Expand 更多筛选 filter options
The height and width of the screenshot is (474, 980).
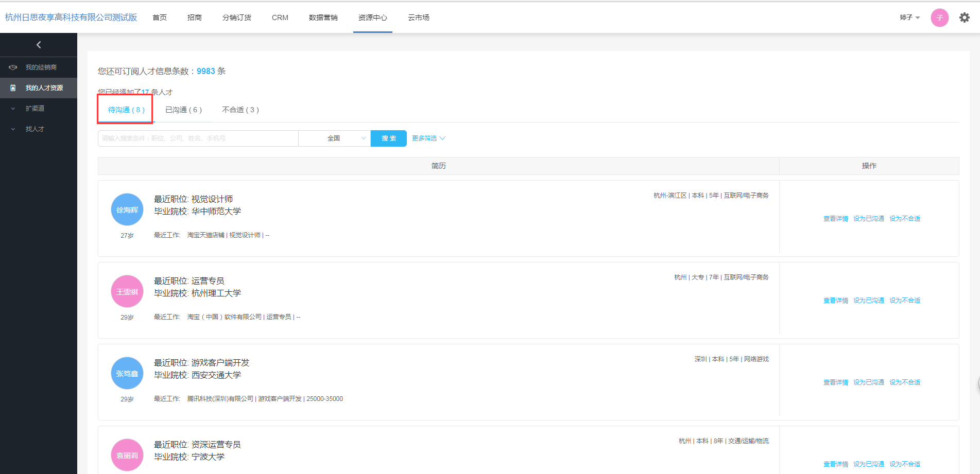click(x=428, y=138)
